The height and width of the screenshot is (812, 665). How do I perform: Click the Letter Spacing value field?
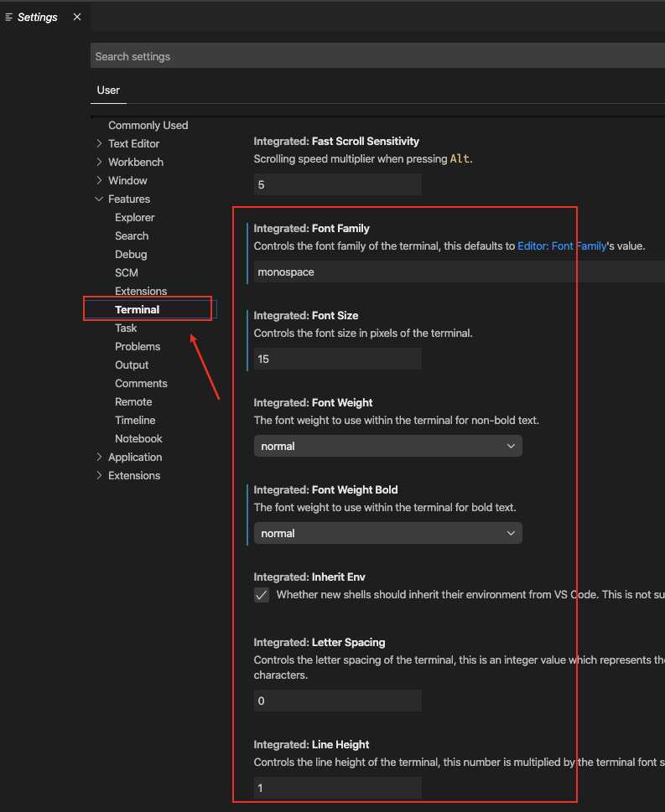point(337,701)
